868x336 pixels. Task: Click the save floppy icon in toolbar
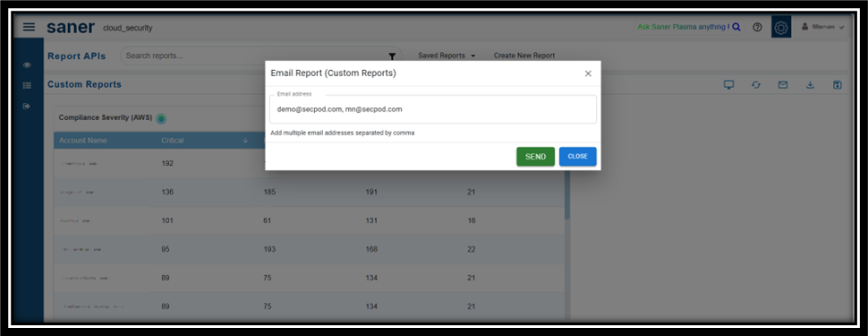click(837, 85)
